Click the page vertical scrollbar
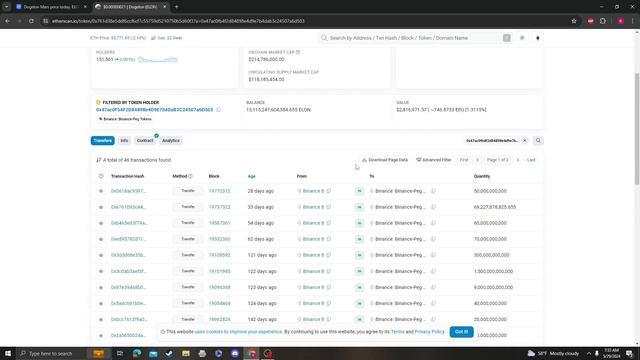 [637, 129]
